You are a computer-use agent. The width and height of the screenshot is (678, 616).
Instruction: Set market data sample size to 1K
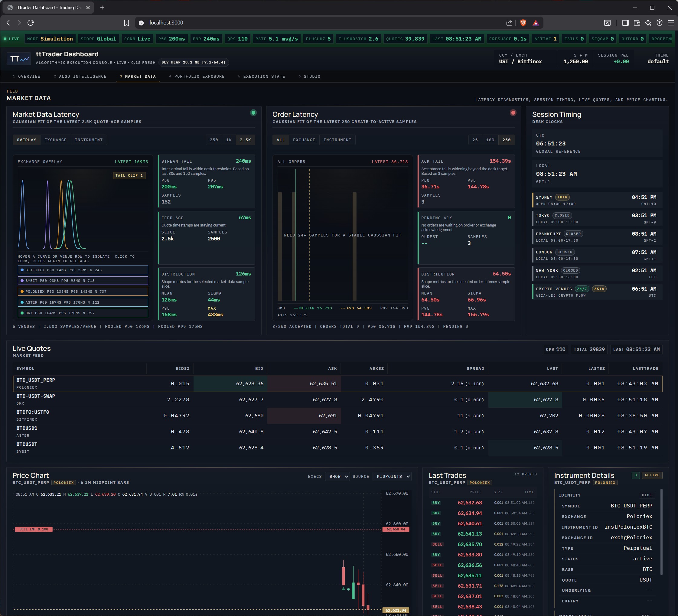(x=229, y=140)
